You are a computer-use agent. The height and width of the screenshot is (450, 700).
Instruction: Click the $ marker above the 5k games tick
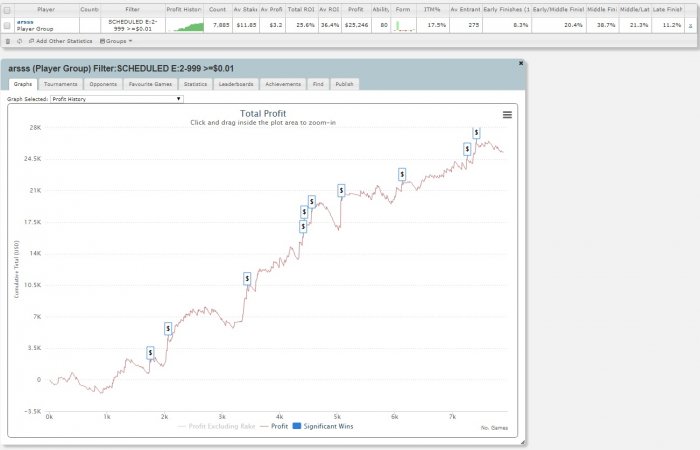click(341, 191)
